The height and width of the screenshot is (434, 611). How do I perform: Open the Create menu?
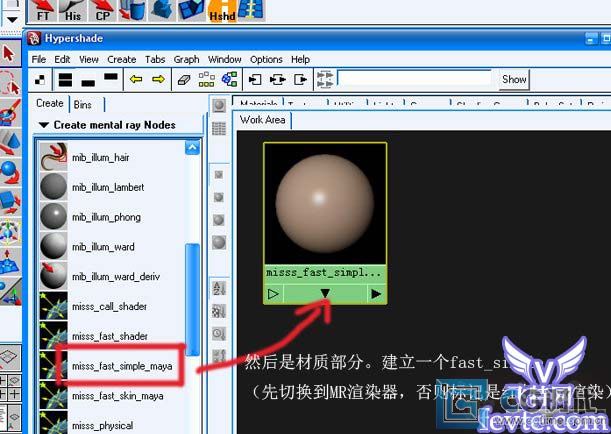point(122,59)
